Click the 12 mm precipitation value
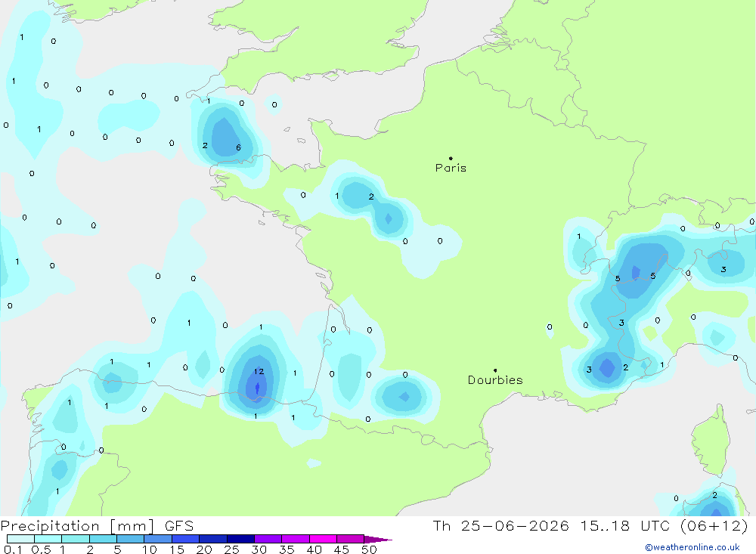Viewport: 756px width, 554px height. [x=259, y=371]
